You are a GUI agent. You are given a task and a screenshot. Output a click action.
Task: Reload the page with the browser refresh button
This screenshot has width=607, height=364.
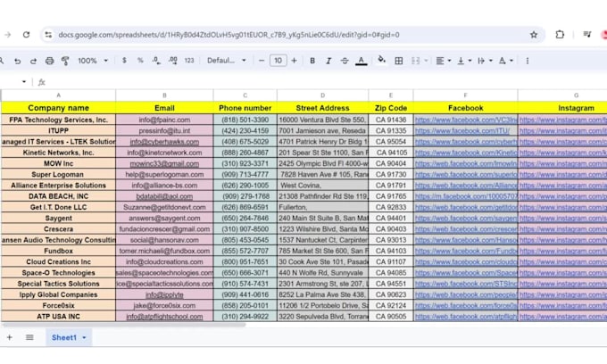point(26,35)
